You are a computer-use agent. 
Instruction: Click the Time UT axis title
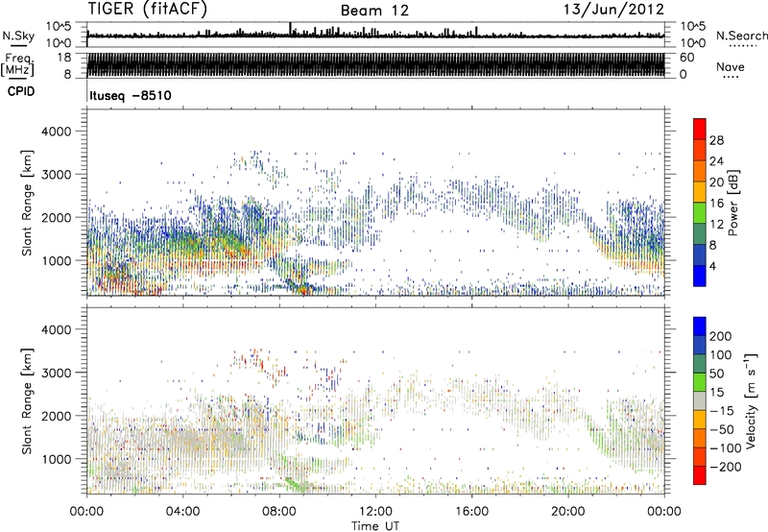pos(375,525)
